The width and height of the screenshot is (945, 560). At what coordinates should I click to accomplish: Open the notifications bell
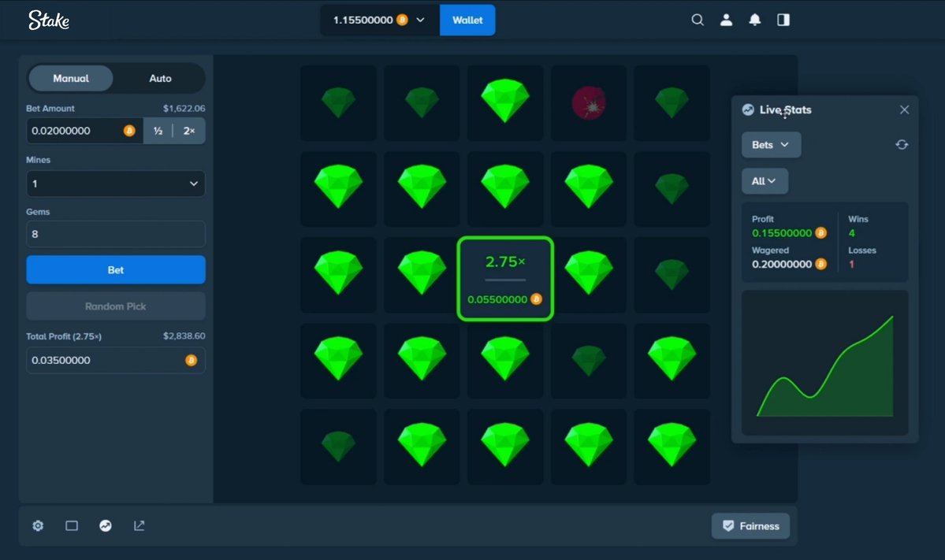click(754, 20)
